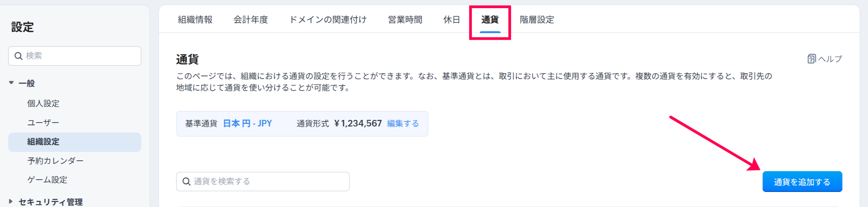Collapse the 一般 section

tap(12, 83)
